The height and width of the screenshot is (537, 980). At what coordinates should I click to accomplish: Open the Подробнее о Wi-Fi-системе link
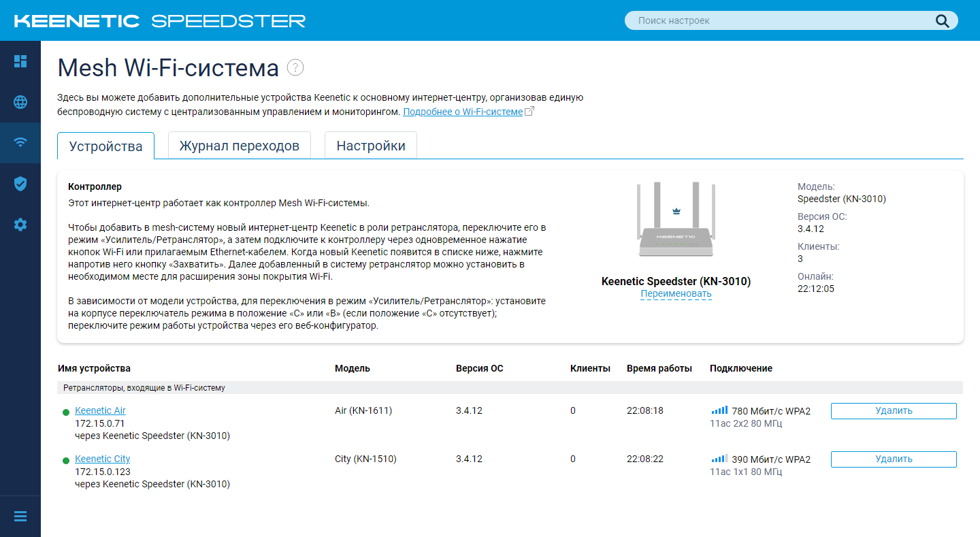(x=463, y=112)
